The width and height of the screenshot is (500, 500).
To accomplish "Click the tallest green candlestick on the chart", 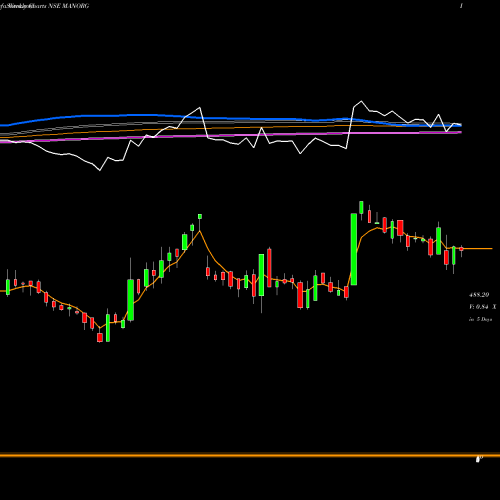I will tap(354, 249).
